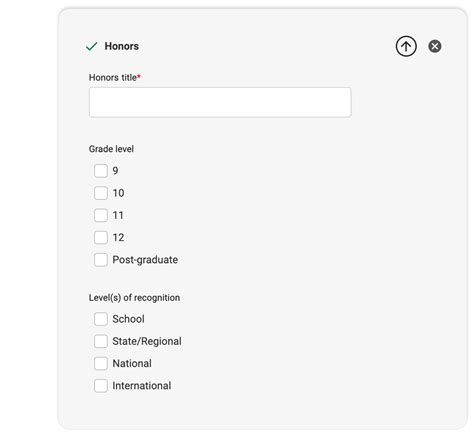Click the International label text
The image size is (474, 442).
142,386
